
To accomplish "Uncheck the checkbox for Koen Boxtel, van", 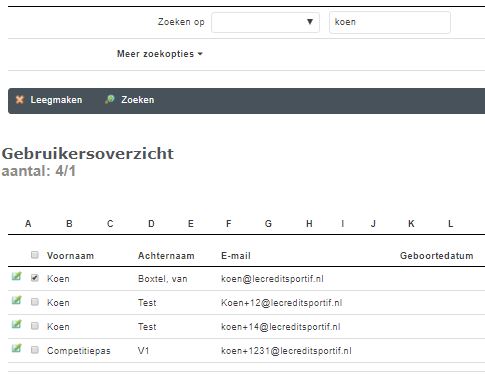I will 35,278.
